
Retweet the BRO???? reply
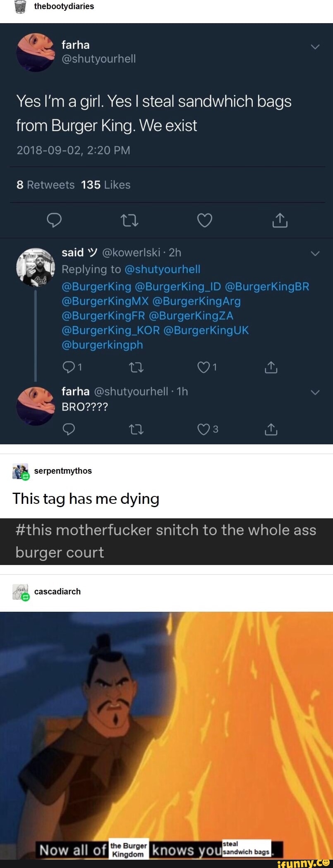click(x=136, y=430)
